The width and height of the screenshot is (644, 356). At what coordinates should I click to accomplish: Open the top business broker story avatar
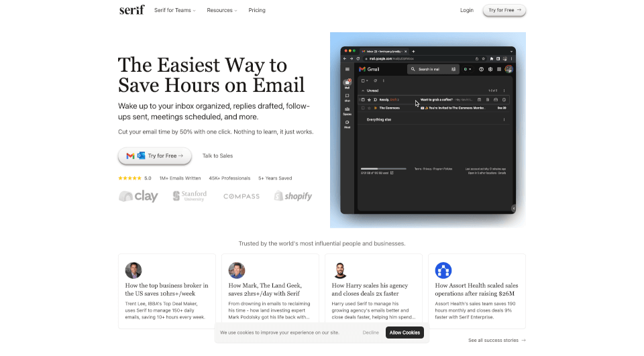coord(133,271)
